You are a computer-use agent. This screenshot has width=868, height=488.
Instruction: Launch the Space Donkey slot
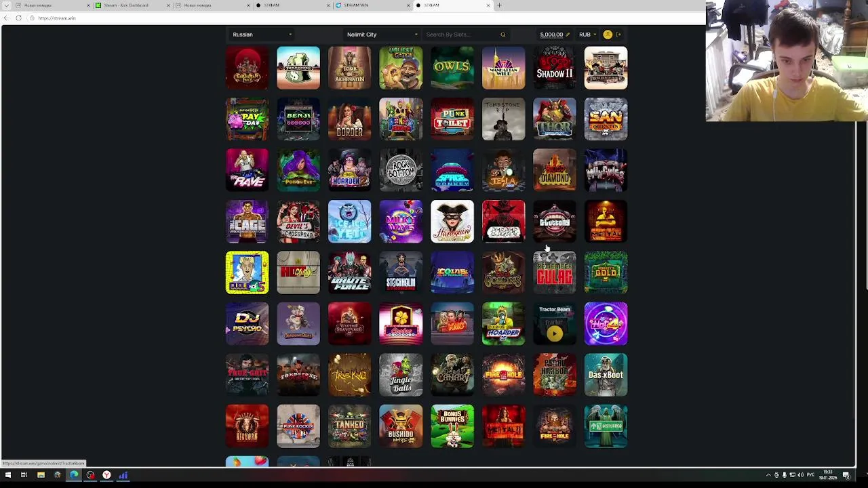tap(452, 170)
